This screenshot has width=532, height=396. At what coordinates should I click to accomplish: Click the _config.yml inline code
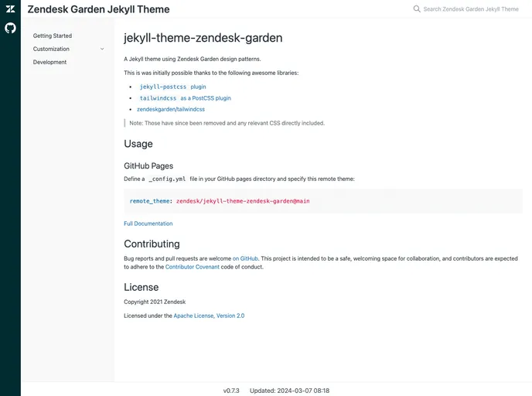click(x=167, y=179)
